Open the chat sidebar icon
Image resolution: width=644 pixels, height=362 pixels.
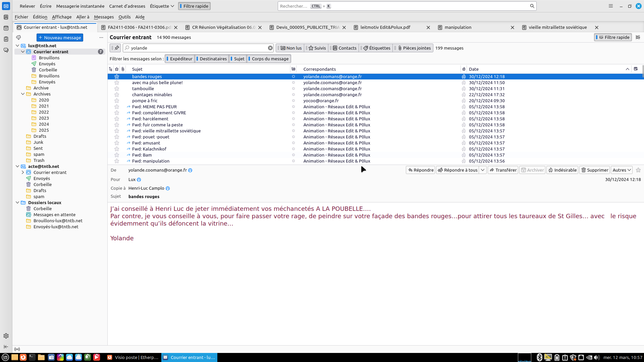pyautogui.click(x=6, y=50)
